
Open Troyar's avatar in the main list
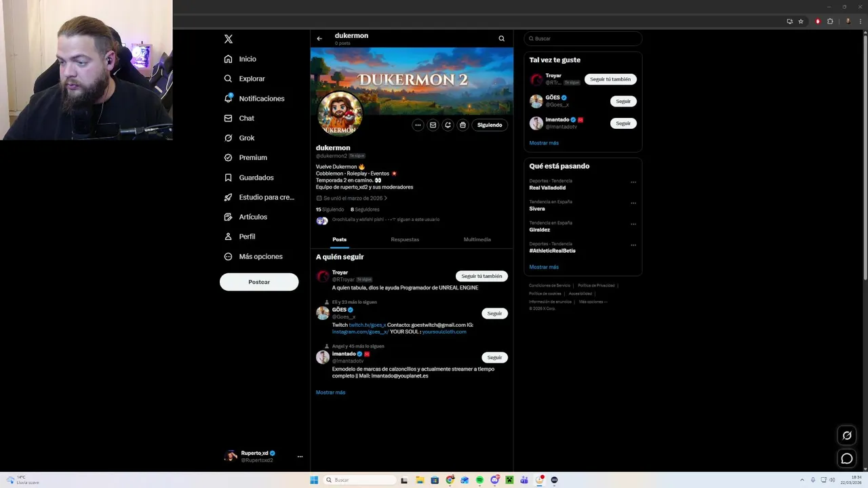(323, 276)
